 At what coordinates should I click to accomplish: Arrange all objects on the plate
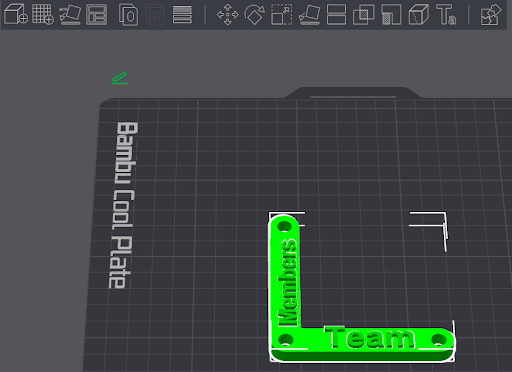click(x=97, y=14)
